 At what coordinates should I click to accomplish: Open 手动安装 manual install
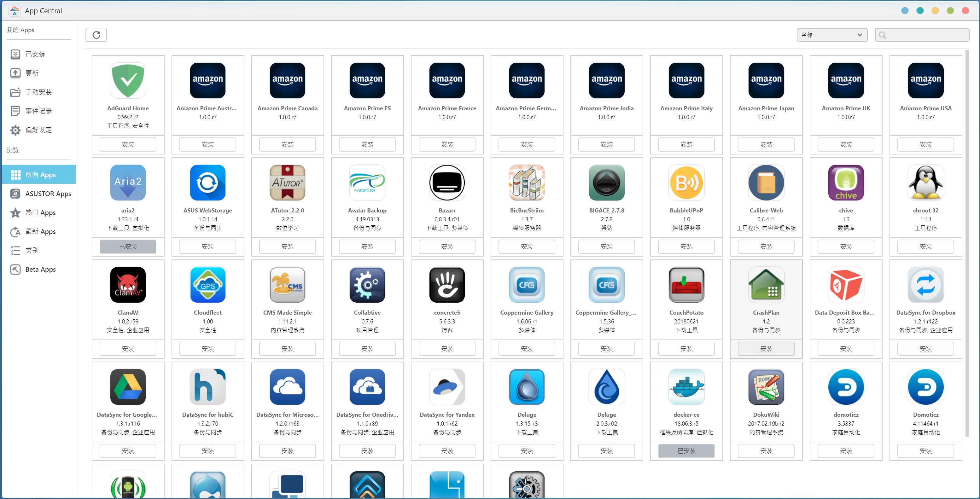tap(38, 92)
